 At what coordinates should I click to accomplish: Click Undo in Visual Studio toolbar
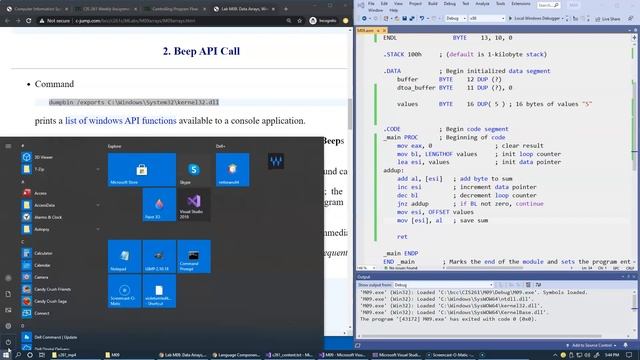click(x=422, y=18)
